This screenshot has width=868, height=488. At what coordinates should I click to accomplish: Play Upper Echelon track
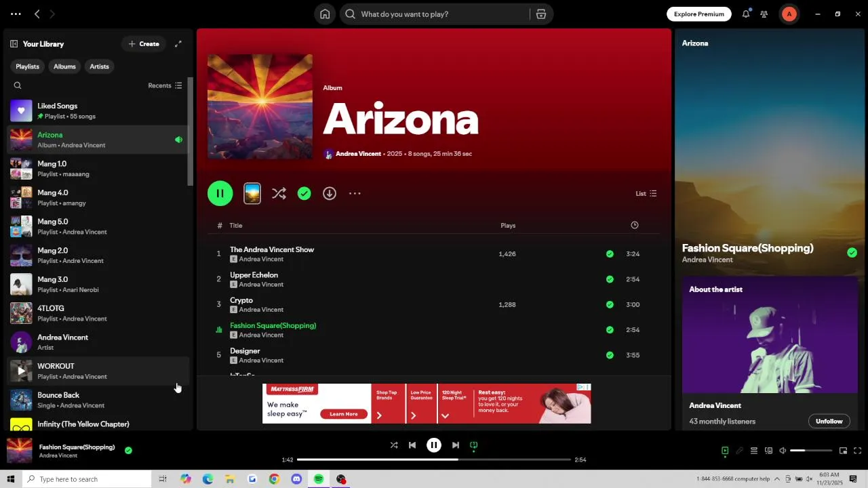(x=434, y=279)
